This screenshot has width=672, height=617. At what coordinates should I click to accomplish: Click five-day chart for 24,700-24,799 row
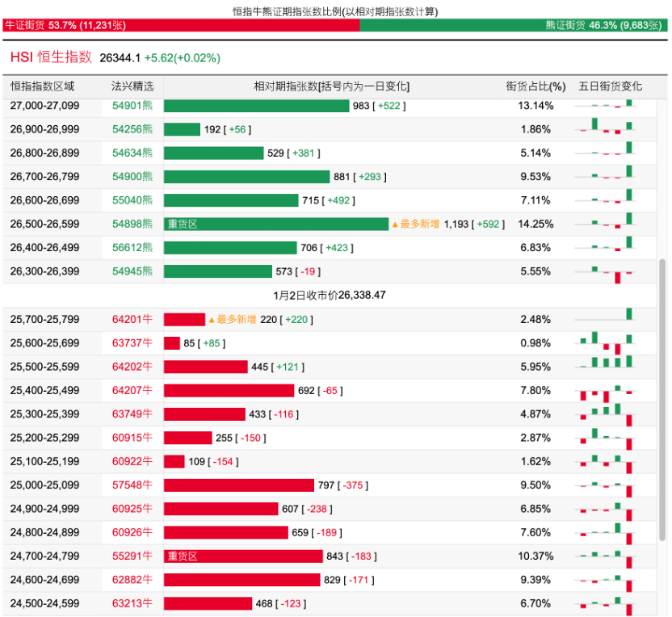[x=608, y=556]
